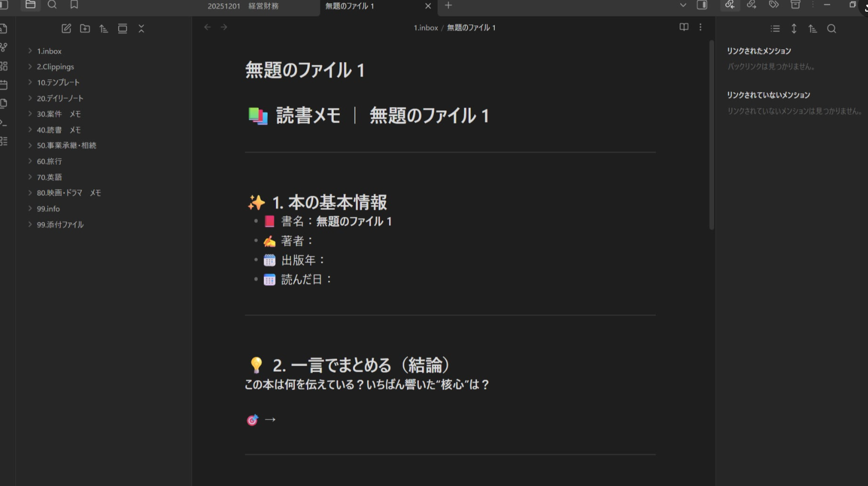Screen dimensions: 868x486
Task: Open the tags panel
Action: [x=774, y=5]
